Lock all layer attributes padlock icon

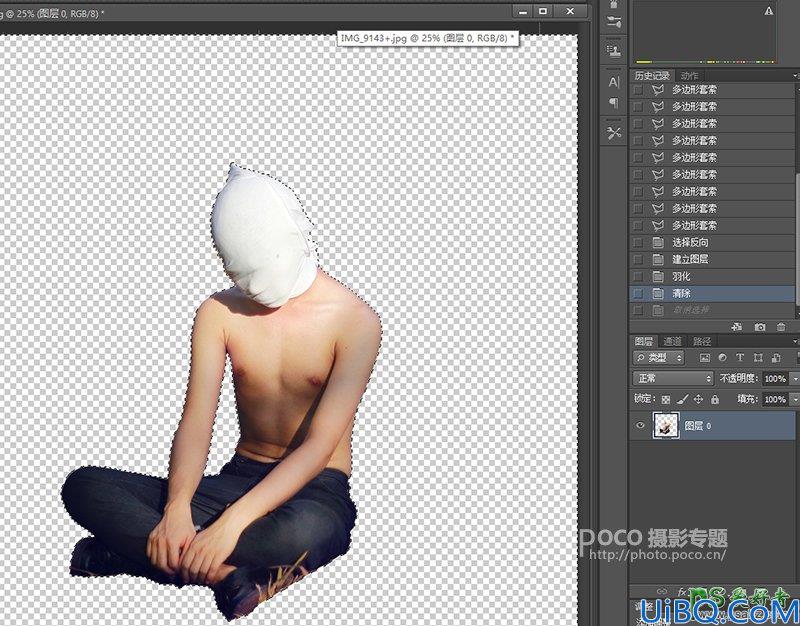[x=715, y=399]
